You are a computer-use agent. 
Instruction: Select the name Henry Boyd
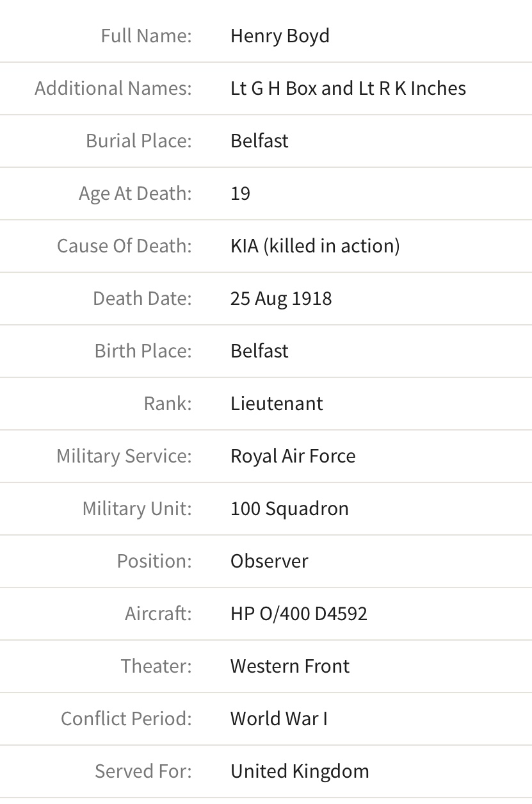tap(280, 36)
